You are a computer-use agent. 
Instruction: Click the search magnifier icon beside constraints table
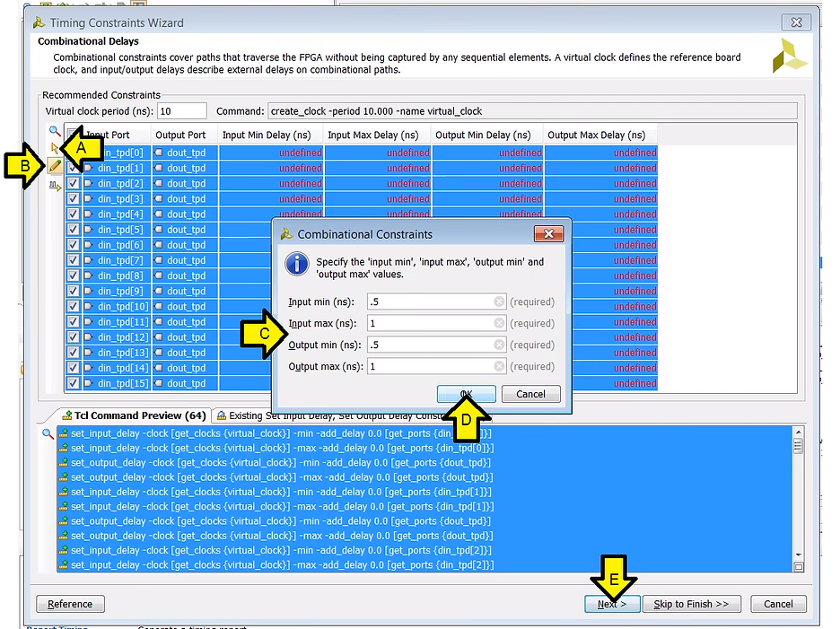(55, 132)
